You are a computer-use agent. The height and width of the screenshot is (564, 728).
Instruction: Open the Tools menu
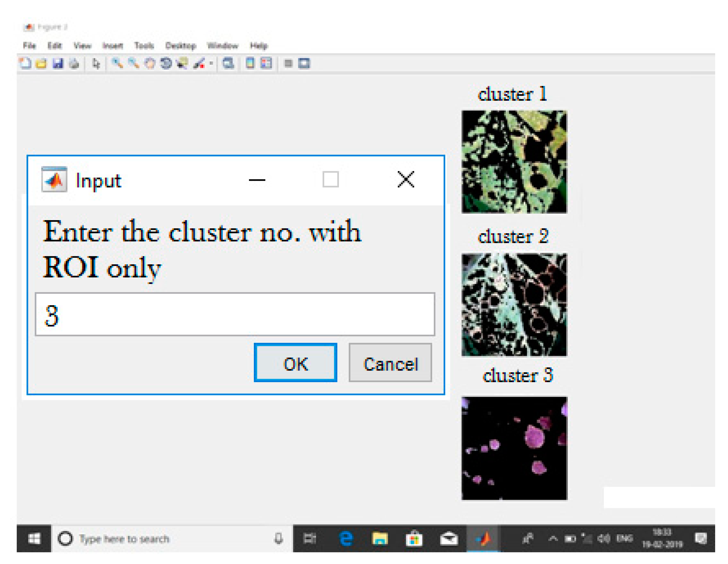tap(144, 46)
